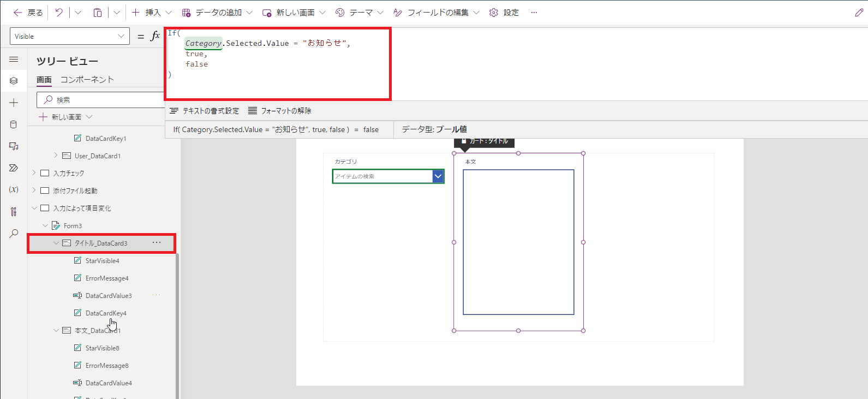The image size is (868, 399).
Task: Expand the 添付ファイル起動 screen node
Action: coord(34,190)
